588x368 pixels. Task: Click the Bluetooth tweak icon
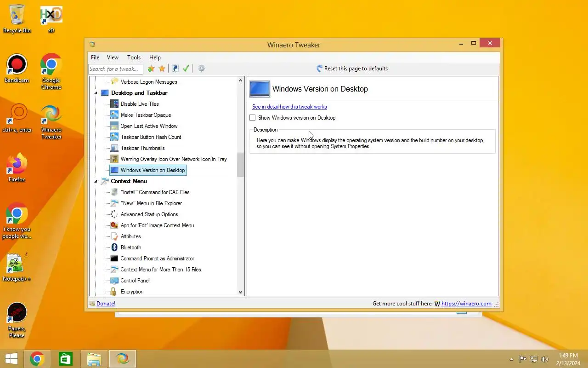pyautogui.click(x=114, y=247)
